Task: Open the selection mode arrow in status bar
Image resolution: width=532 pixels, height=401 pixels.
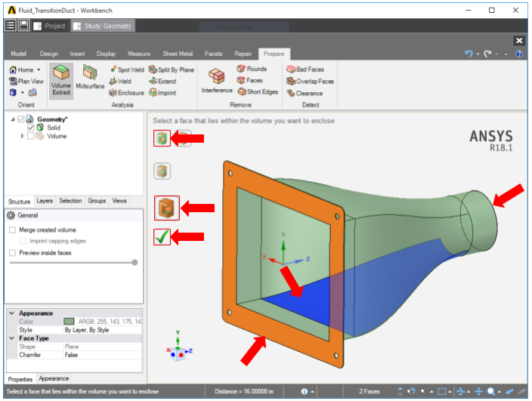Action: [431, 392]
